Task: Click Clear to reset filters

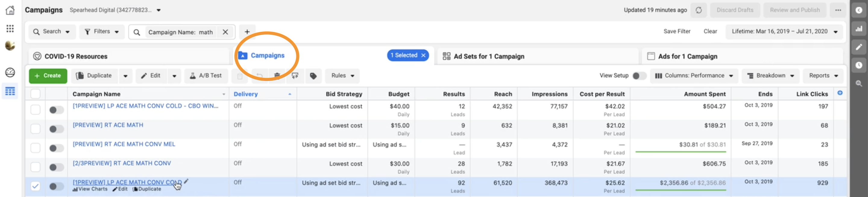Action: (710, 31)
